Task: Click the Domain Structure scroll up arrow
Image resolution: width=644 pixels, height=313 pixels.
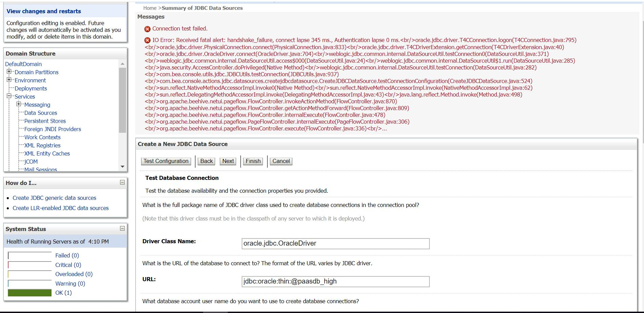Action: click(123, 64)
